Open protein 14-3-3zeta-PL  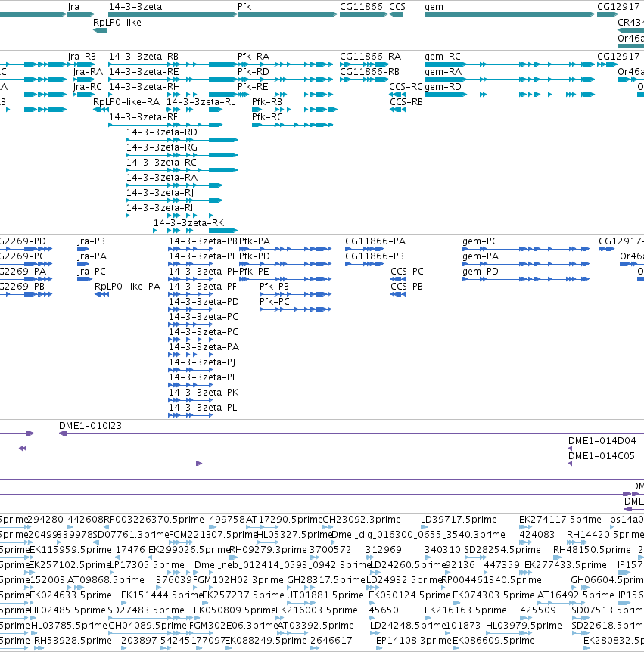(x=203, y=408)
